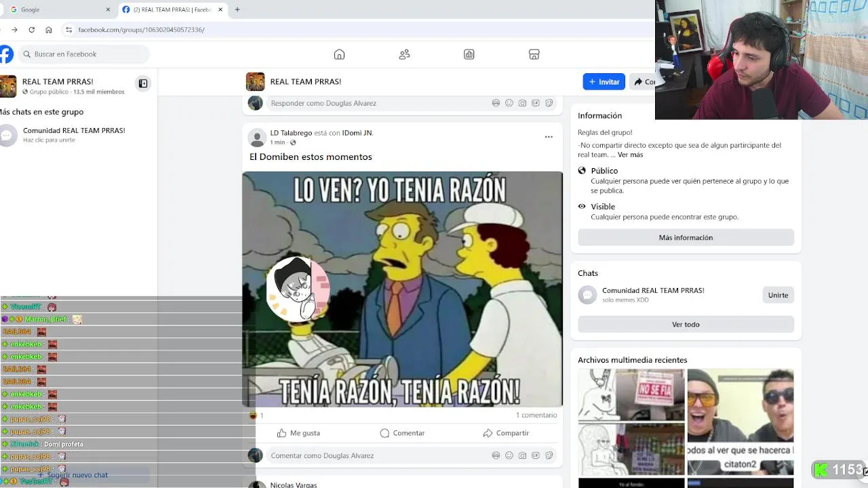This screenshot has height=488, width=868.
Task: Reload the page with the refresh icon
Action: point(31,30)
